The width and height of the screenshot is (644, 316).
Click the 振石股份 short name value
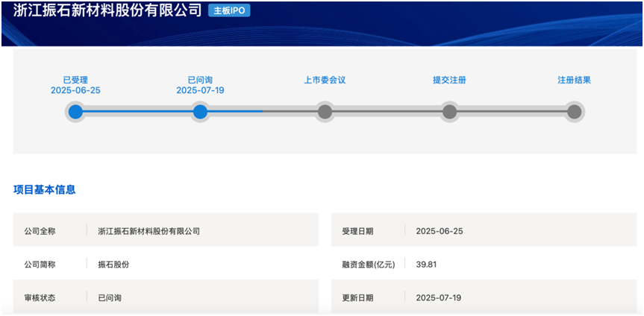click(113, 265)
